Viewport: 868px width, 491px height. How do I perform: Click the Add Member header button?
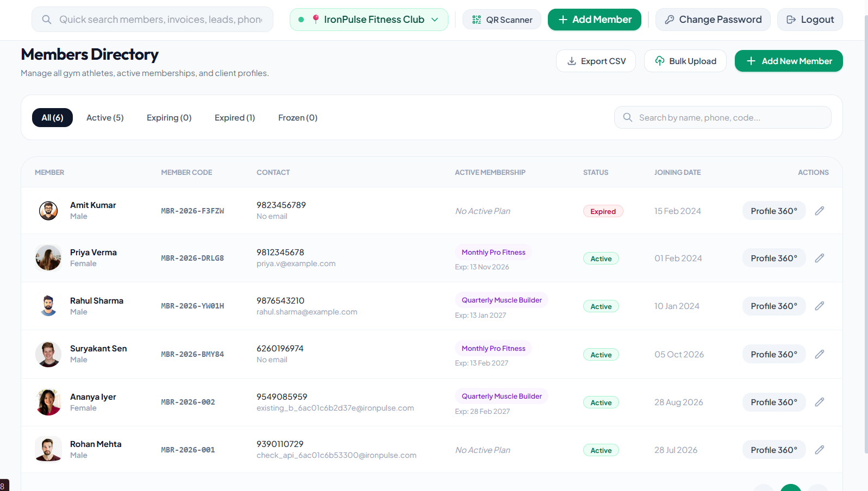point(595,20)
